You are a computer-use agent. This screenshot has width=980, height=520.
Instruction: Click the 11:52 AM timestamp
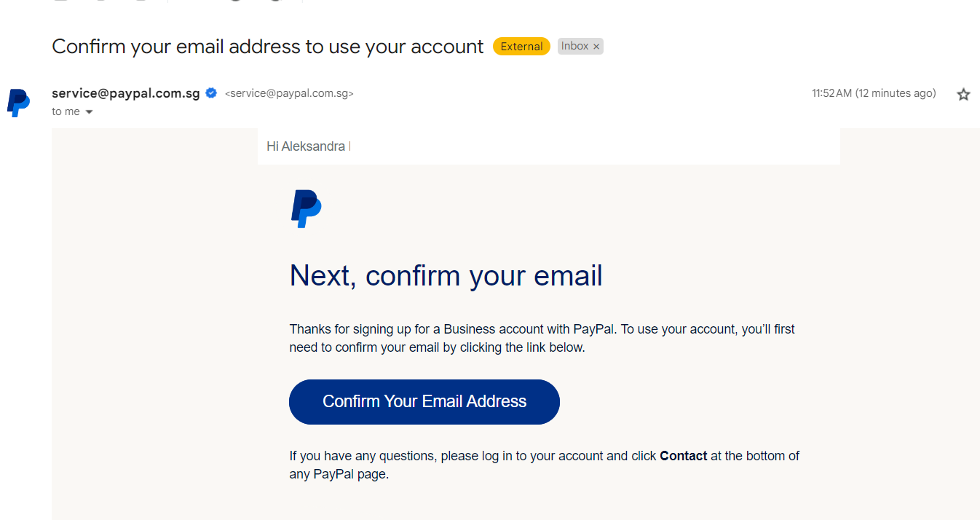pyautogui.click(x=831, y=93)
